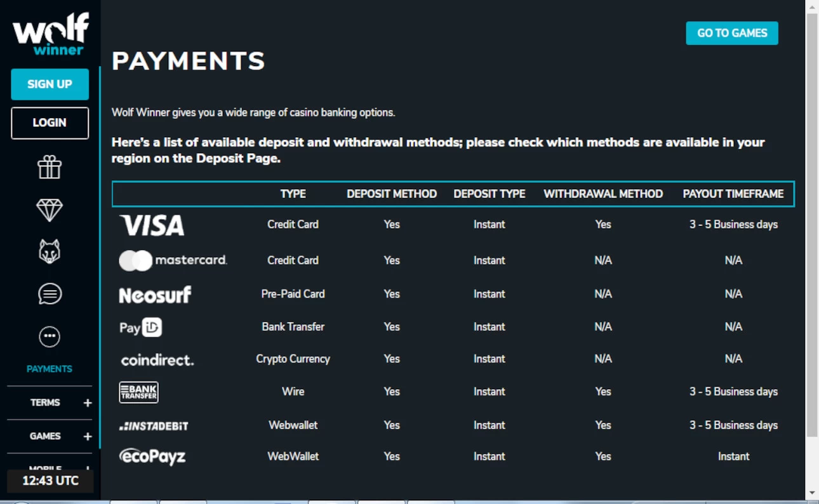Expand the Games menu plus icon

coord(88,437)
